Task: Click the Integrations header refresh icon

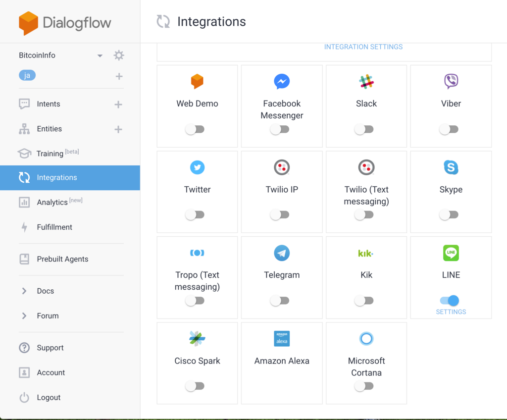Action: [163, 22]
